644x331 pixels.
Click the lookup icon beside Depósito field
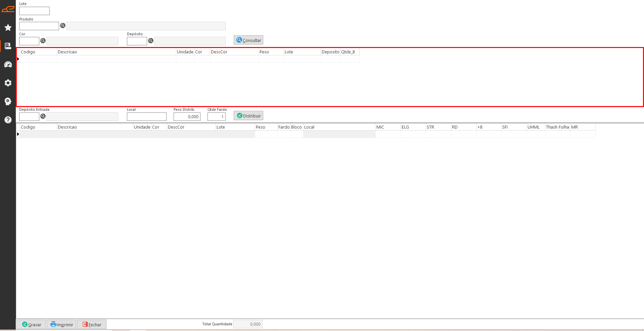[x=151, y=41]
